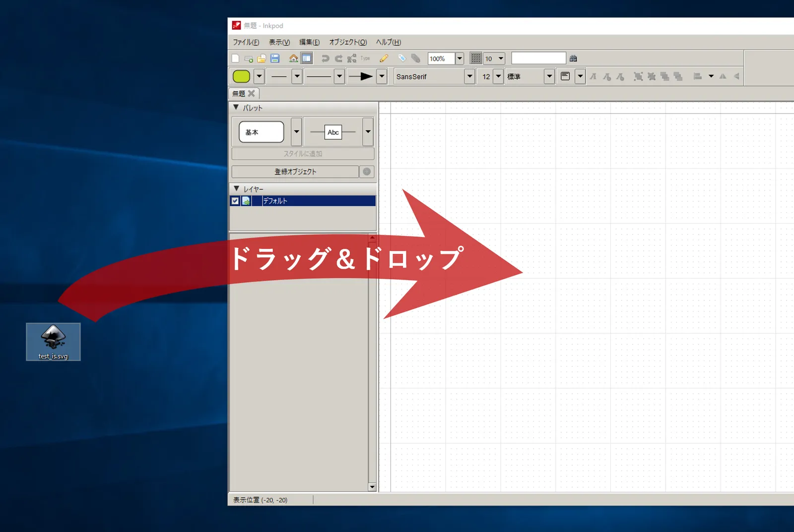Select the yellow pencil tool
The height and width of the screenshot is (532, 794).
point(384,59)
